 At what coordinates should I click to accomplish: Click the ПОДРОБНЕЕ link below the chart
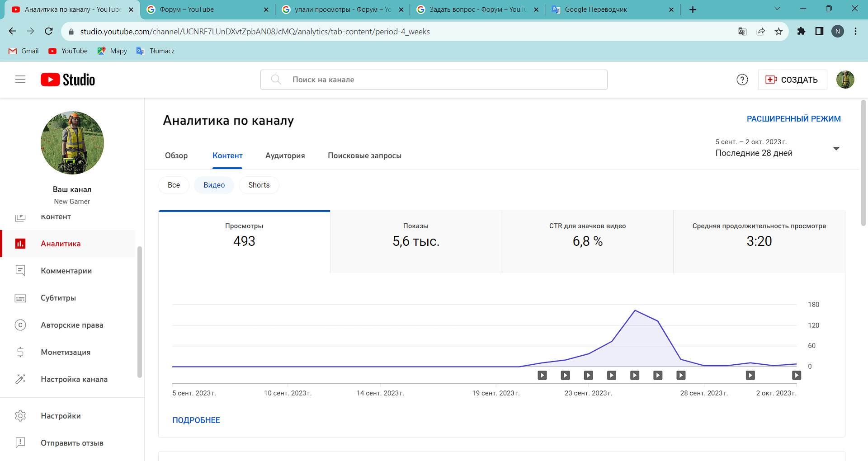(196, 420)
